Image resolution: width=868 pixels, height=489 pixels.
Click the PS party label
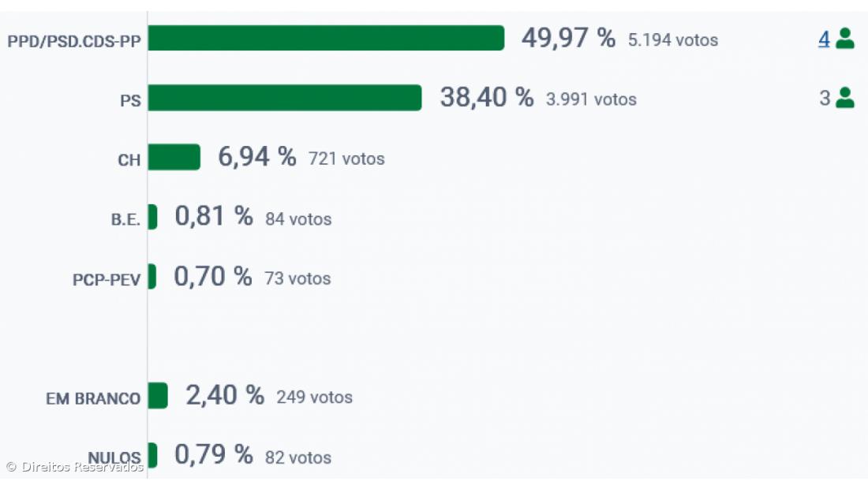130,101
